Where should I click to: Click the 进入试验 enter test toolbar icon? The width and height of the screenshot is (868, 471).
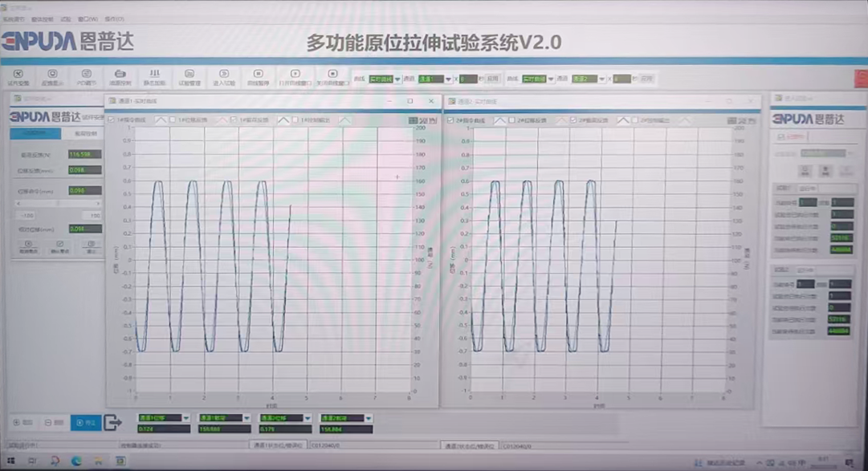224,77
